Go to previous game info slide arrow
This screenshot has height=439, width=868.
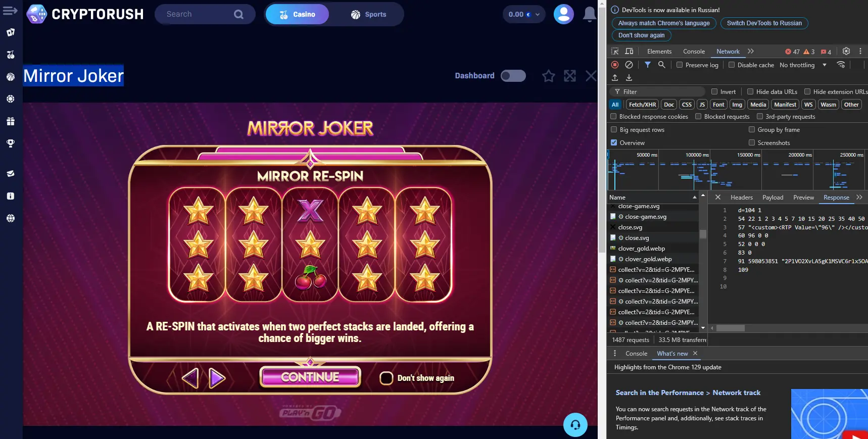[190, 378]
